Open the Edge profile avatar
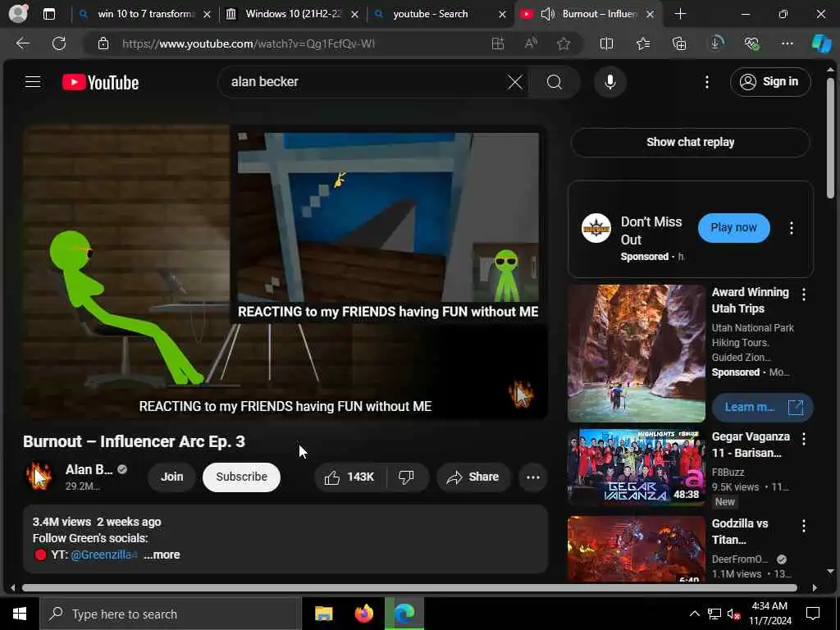 point(18,13)
